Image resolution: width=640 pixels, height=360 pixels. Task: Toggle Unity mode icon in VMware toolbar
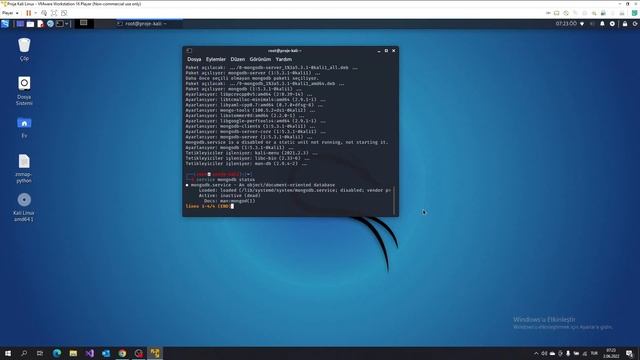click(64, 13)
